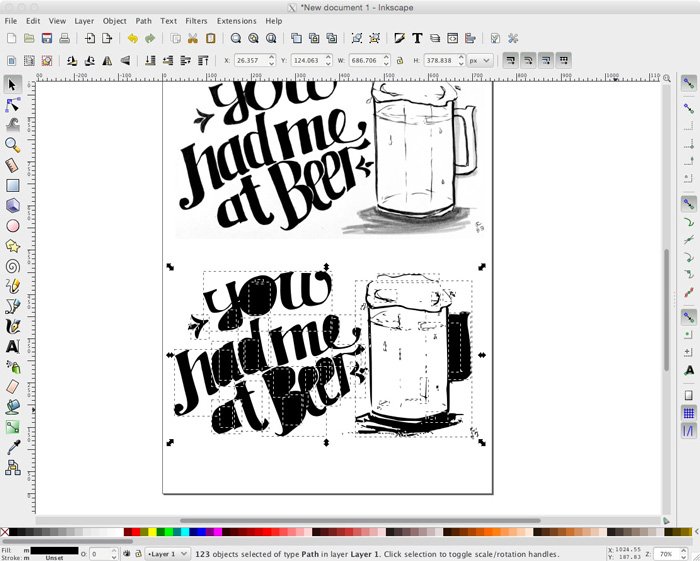
Task: Open Align and Distribute dialog icon
Action: point(470,38)
